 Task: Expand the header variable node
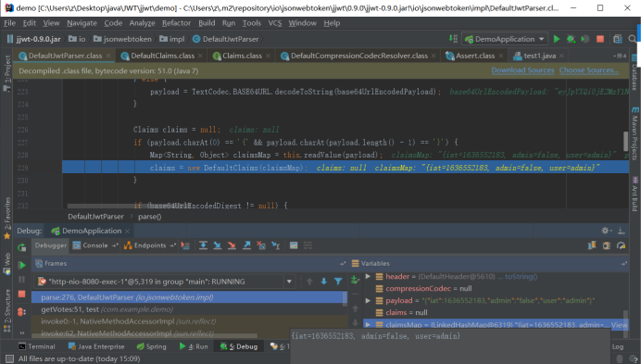pos(368,277)
